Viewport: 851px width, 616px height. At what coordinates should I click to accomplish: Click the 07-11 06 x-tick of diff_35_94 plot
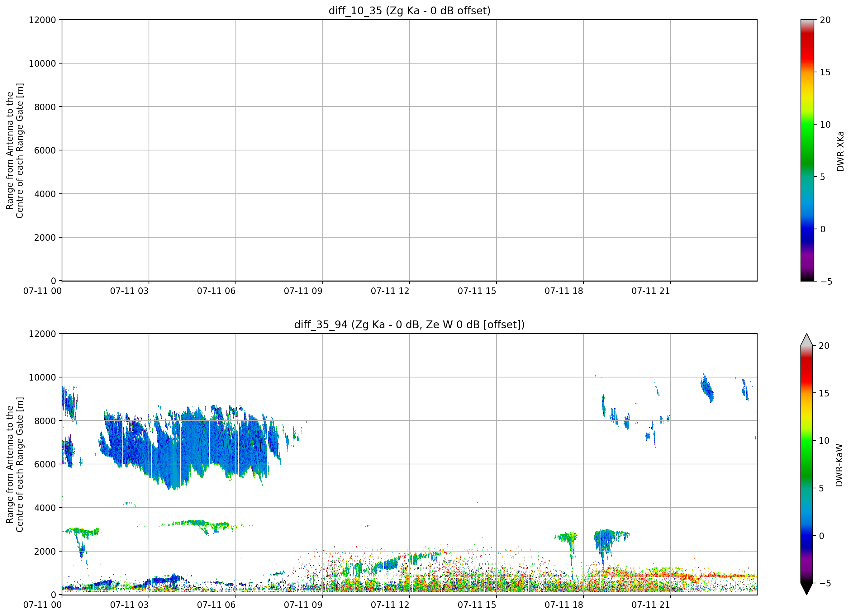[216, 605]
